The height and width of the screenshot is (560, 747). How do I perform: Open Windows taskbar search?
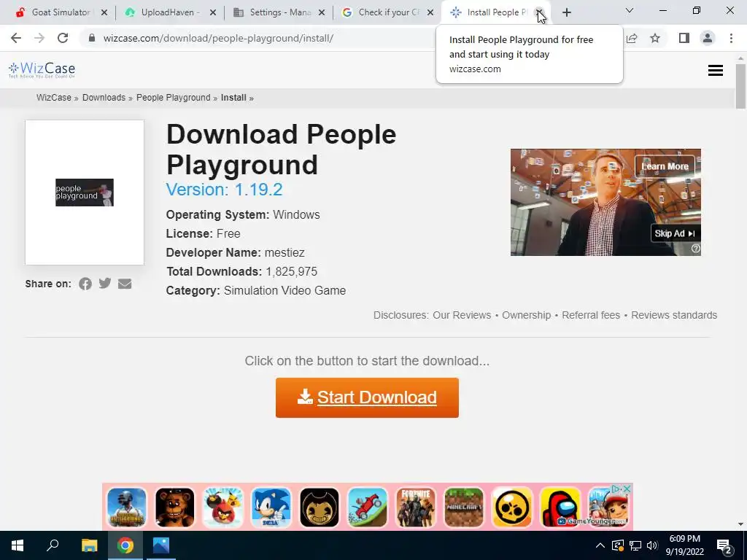53,545
